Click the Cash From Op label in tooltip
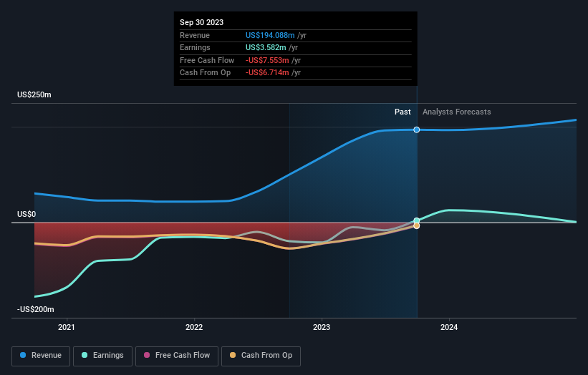Image resolution: width=588 pixels, height=375 pixels. coord(205,73)
